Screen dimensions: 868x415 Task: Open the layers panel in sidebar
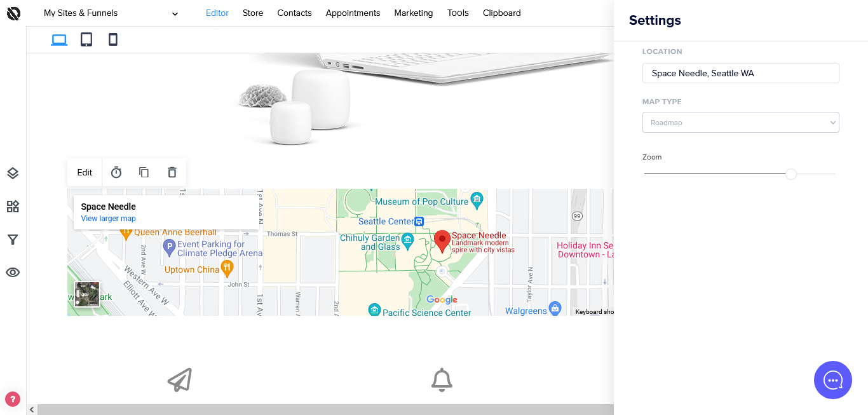[13, 173]
